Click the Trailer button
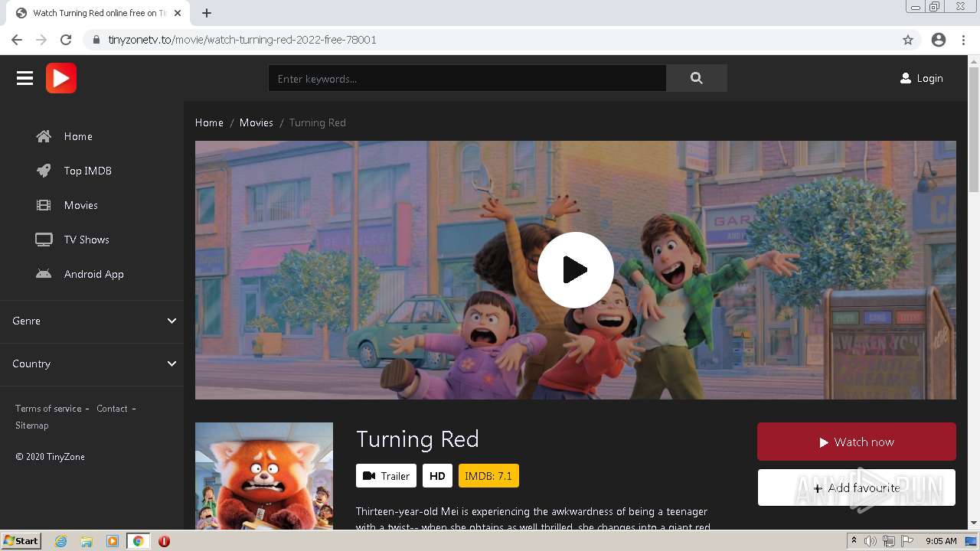 [x=386, y=476]
